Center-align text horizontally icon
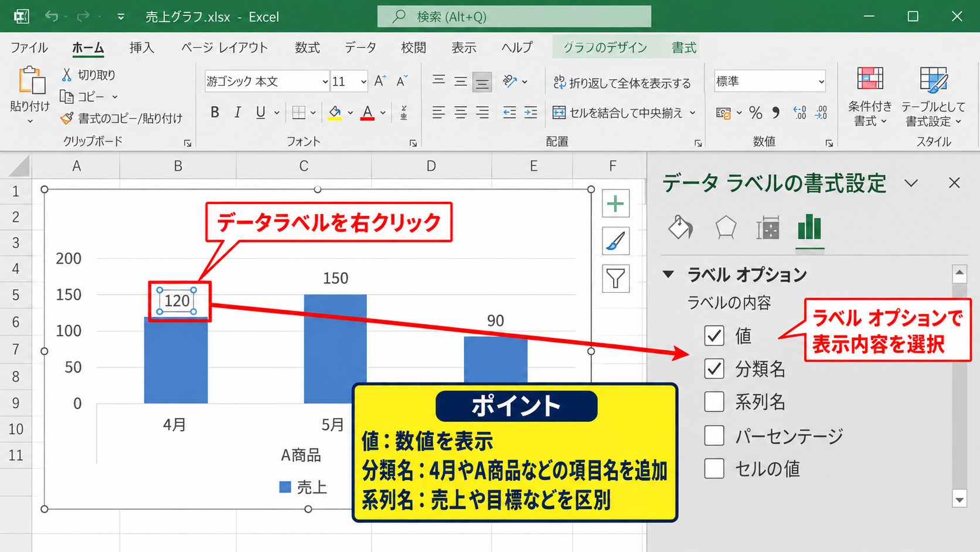Screen dimensions: 980x552 tap(461, 112)
